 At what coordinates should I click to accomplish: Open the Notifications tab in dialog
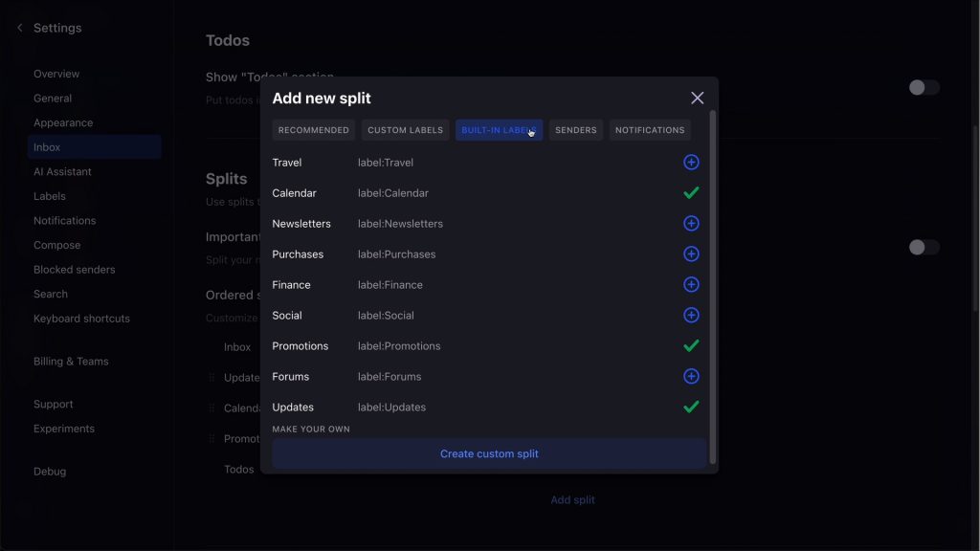(x=650, y=130)
